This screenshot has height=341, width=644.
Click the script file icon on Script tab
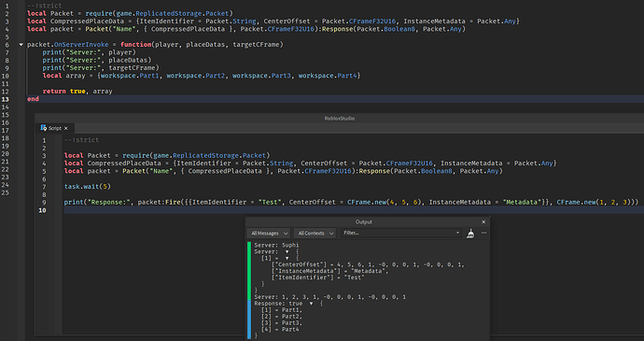(x=44, y=128)
